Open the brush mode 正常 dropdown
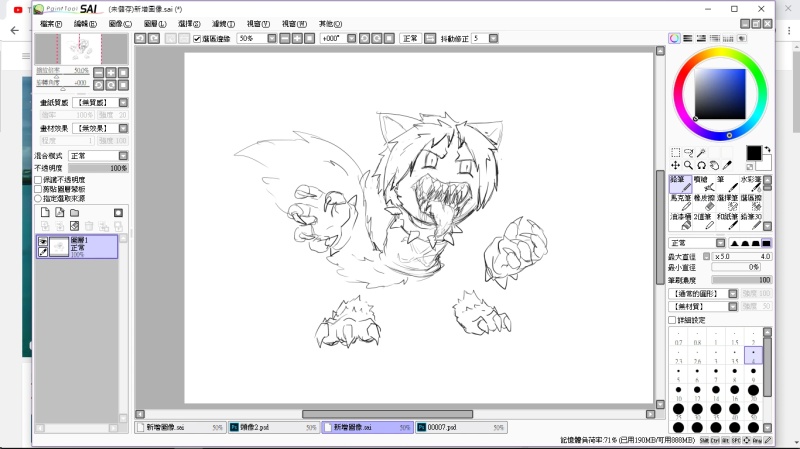 click(720, 243)
